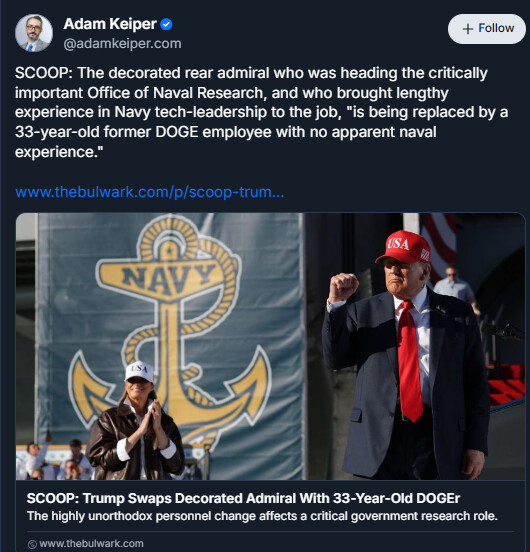Click the raised fist in the photo

pyautogui.click(x=343, y=287)
